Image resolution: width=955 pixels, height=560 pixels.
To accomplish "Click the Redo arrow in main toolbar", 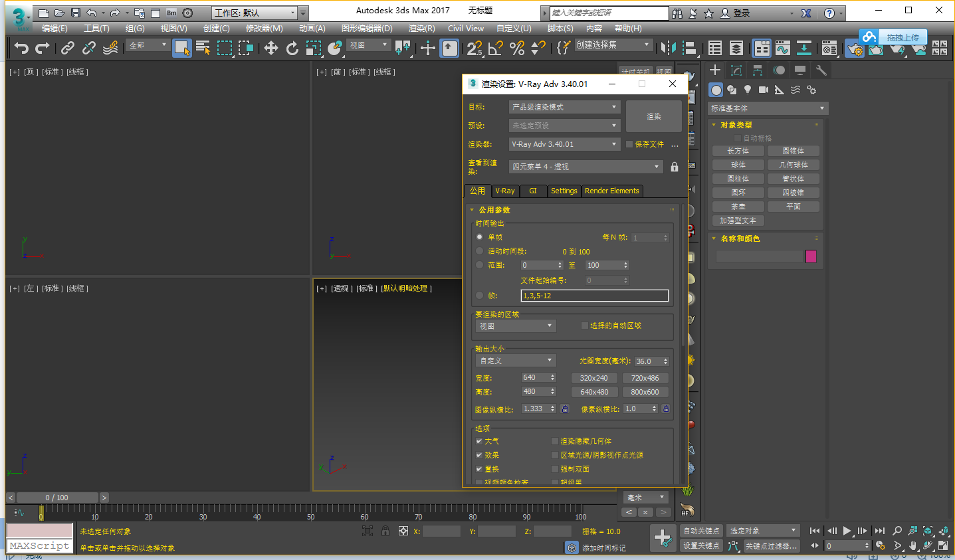I will 43,48.
